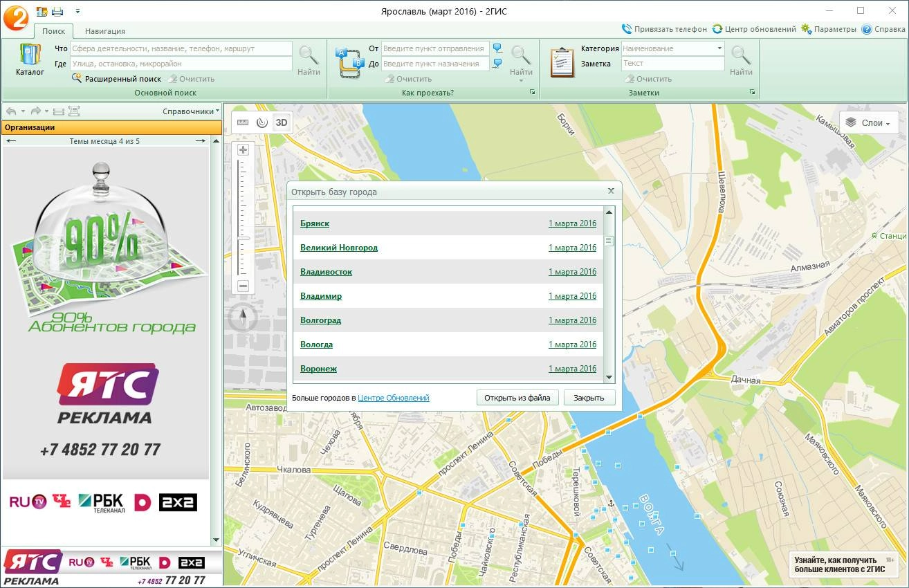
Task: Focus the Где location field
Action: click(181, 64)
